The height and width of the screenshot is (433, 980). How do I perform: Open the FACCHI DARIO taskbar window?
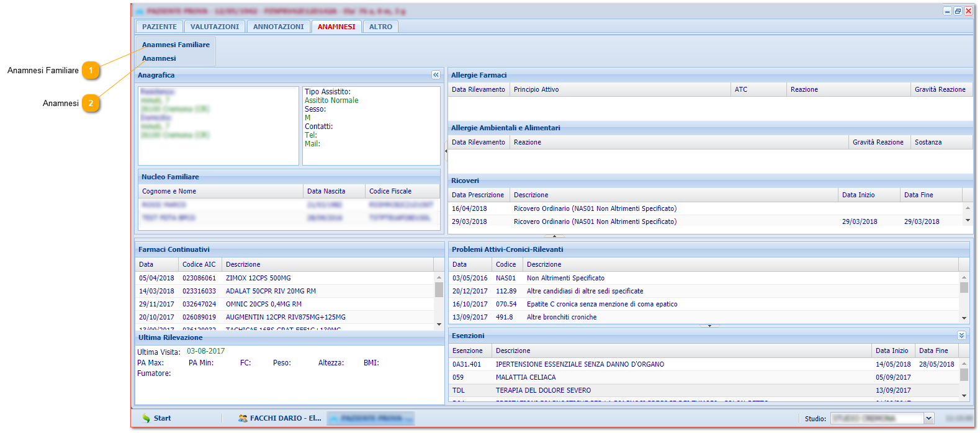[280, 418]
